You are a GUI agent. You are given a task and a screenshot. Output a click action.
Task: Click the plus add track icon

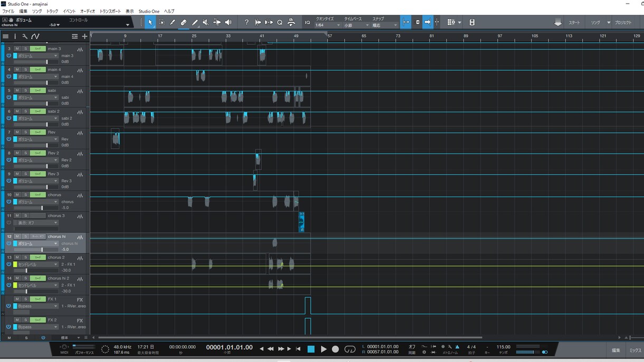[x=84, y=36]
